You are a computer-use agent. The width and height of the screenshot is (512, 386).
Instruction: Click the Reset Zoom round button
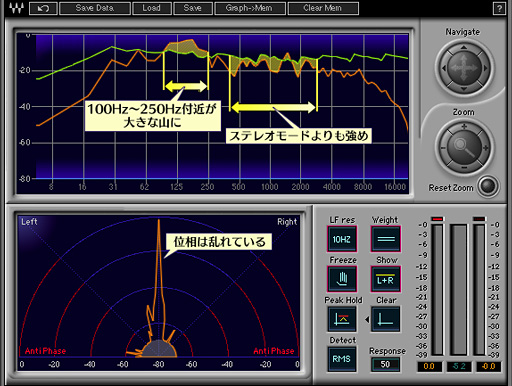[x=488, y=186]
